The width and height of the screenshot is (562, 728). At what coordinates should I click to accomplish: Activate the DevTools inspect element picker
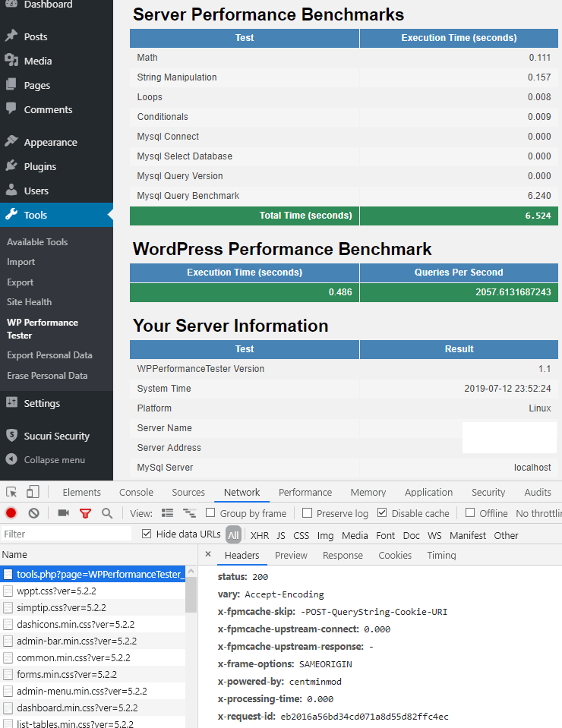tap(11, 492)
